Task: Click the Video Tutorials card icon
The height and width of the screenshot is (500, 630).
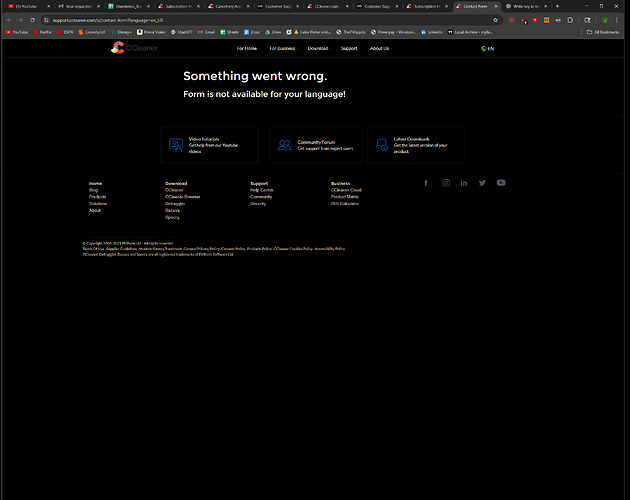Action: [x=176, y=145]
